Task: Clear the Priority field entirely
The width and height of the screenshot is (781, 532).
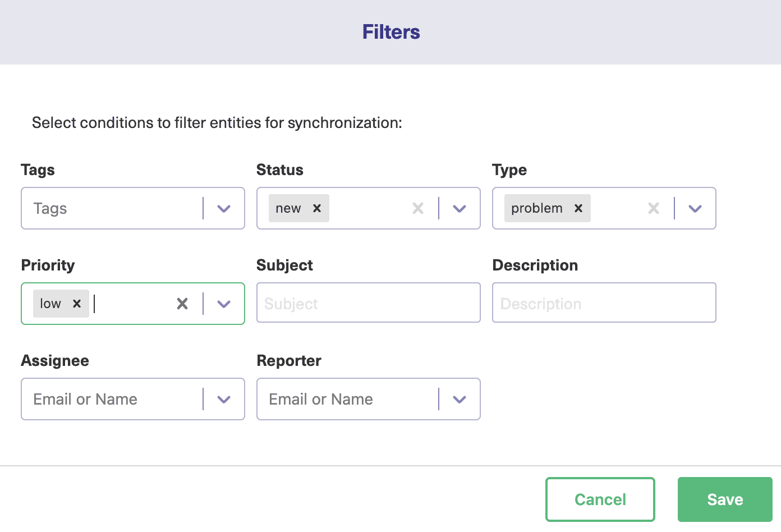Action: point(182,303)
